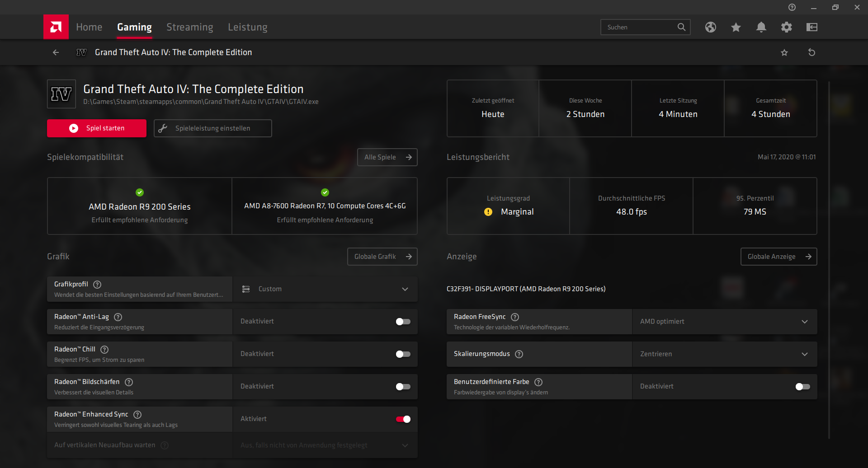Enable Benutzerdefinierte Farbe toggle
The height and width of the screenshot is (468, 868).
[x=803, y=387]
